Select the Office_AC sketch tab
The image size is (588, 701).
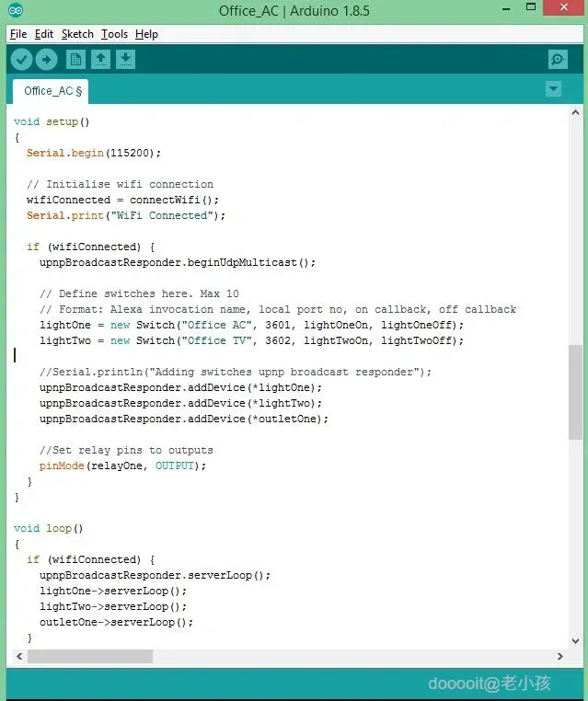51,91
